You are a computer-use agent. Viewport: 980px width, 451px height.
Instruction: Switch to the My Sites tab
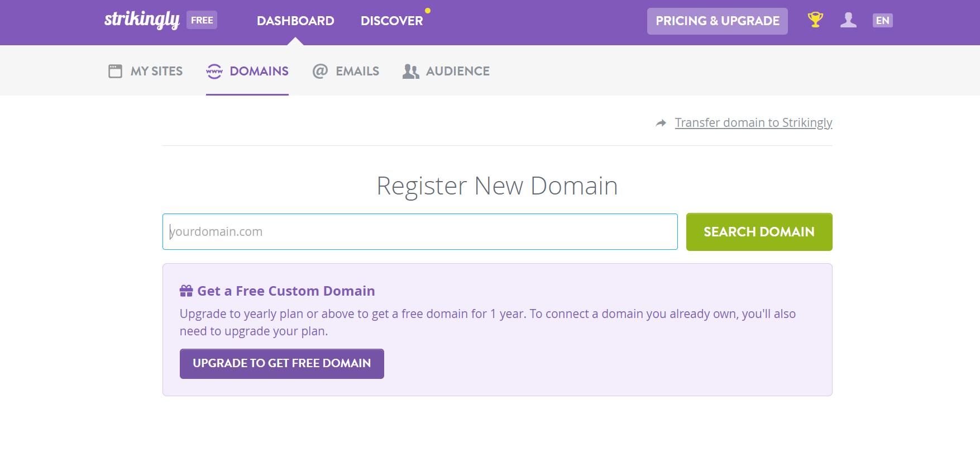[x=156, y=71]
